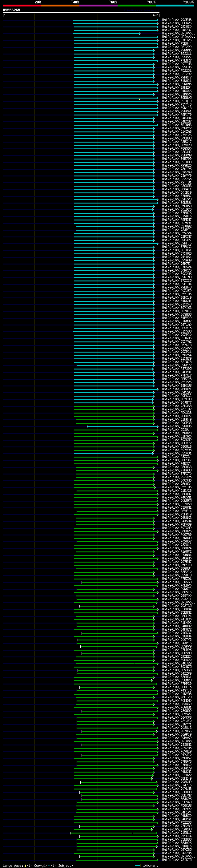Click the white query sequence bar under AV556265
Image resolution: width=197 pixels, height=868 pixels.
click(x=81, y=13)
